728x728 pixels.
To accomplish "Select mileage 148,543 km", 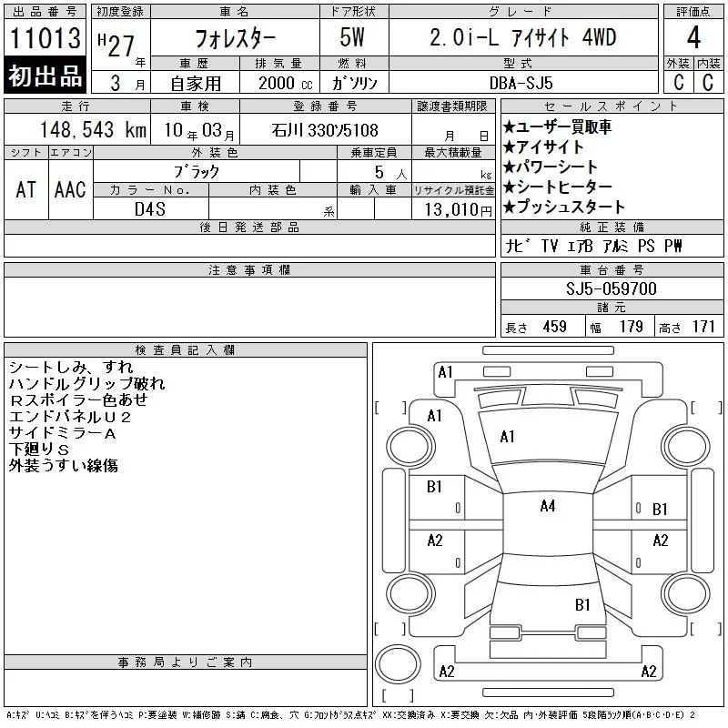I will (x=94, y=129).
